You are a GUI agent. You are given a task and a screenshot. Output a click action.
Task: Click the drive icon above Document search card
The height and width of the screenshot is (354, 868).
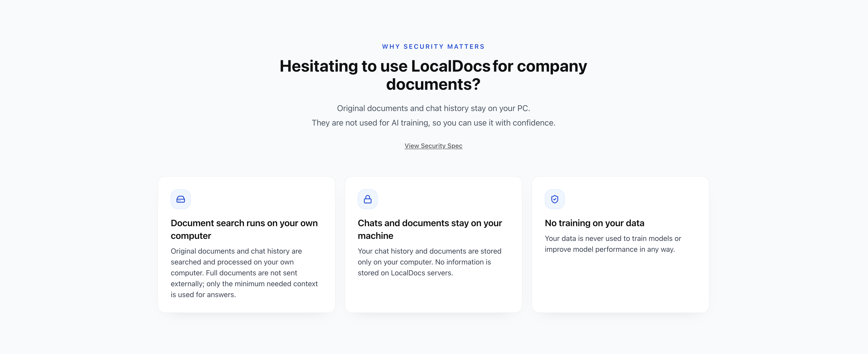tap(181, 199)
